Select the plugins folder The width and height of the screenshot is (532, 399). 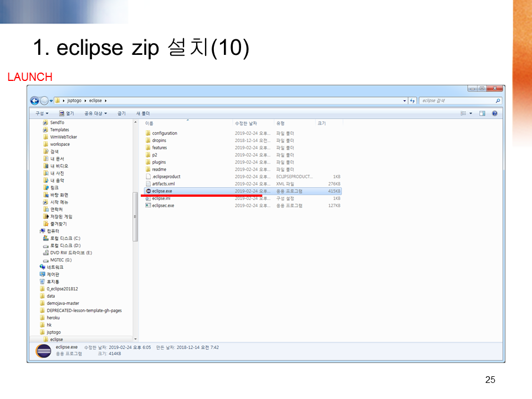(243, 162)
